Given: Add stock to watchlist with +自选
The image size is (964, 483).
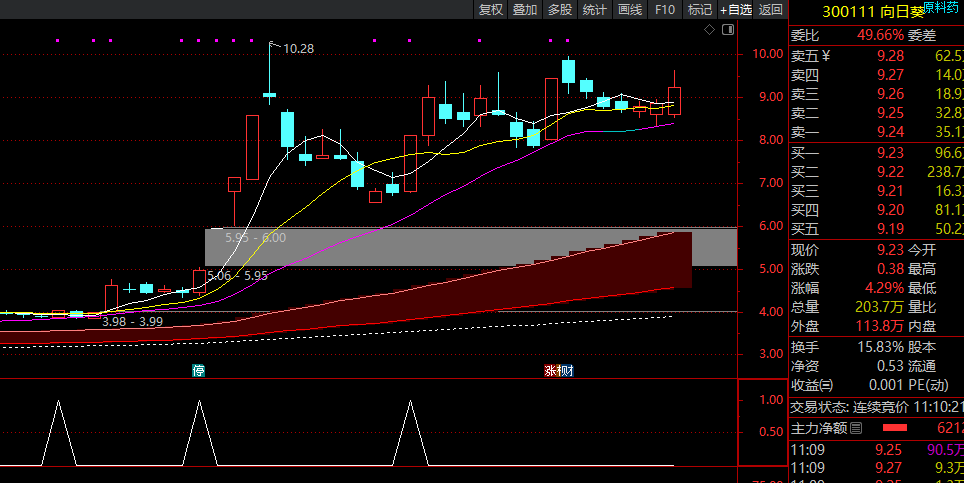Looking at the screenshot, I should click(x=736, y=9).
